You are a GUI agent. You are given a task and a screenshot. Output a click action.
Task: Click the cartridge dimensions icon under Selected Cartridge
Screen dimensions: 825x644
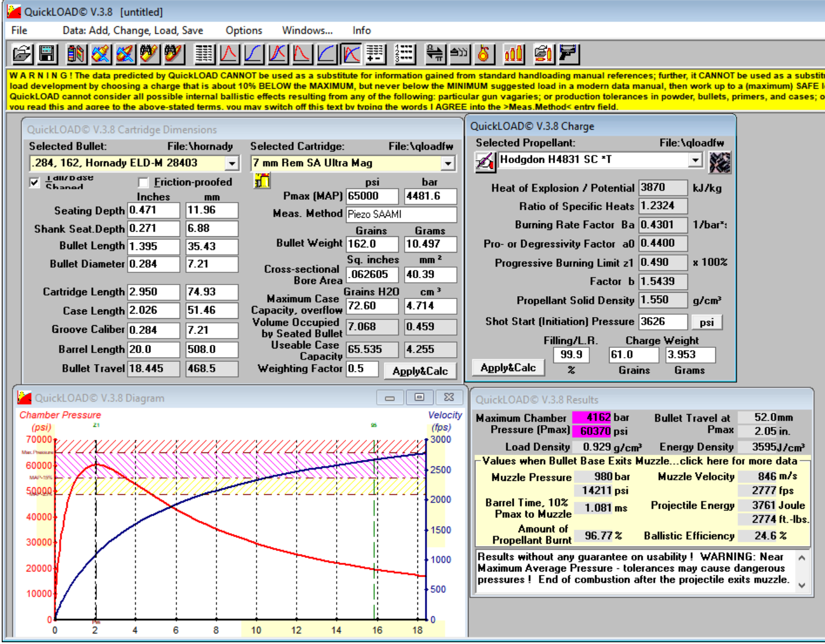pyautogui.click(x=262, y=182)
